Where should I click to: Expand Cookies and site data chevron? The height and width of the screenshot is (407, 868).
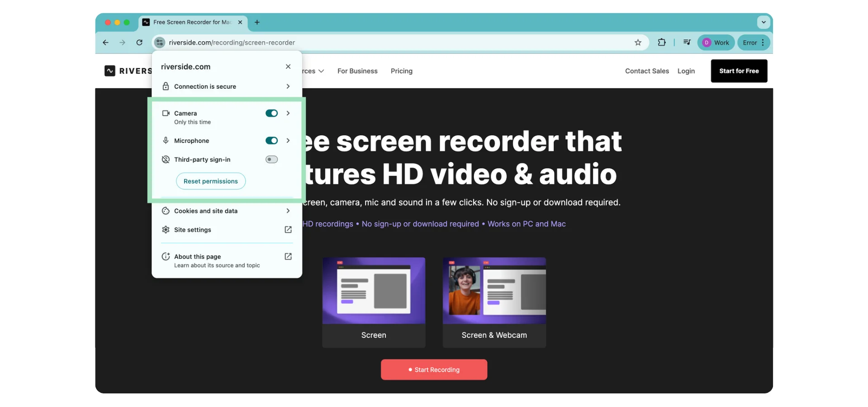(x=288, y=211)
